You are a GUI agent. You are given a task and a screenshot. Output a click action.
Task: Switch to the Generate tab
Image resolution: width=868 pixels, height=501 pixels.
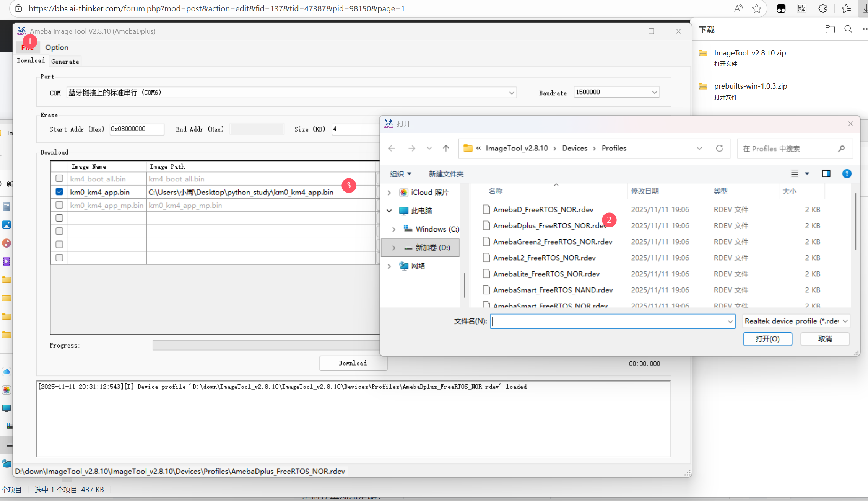[x=65, y=61]
